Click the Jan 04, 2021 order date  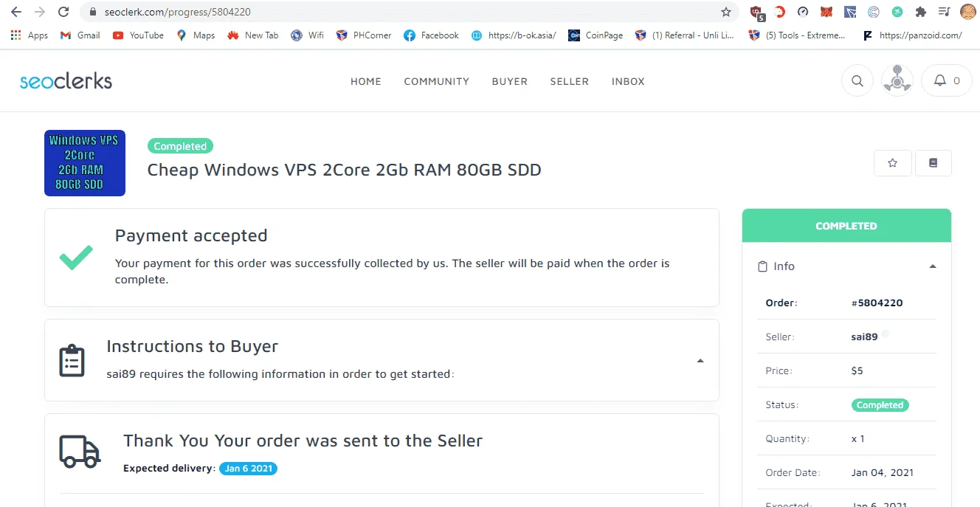click(882, 472)
